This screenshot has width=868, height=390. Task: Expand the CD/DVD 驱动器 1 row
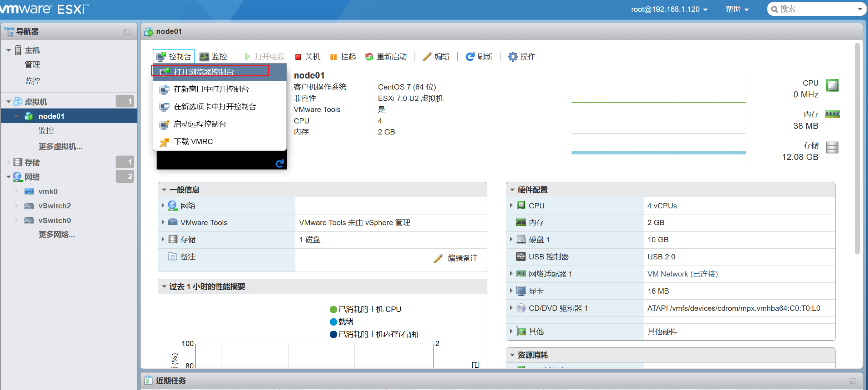[x=511, y=308]
